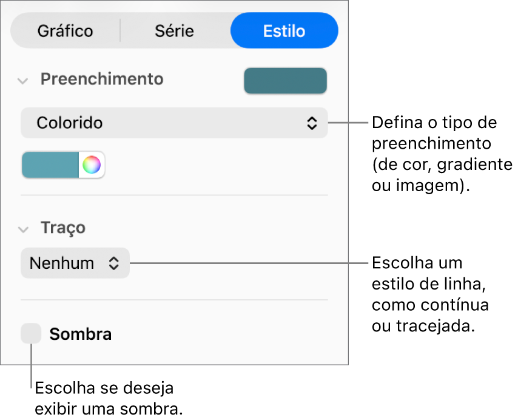This screenshot has width=518, height=420.
Task: Click the Preenchimento section label
Action: pyautogui.click(x=101, y=80)
